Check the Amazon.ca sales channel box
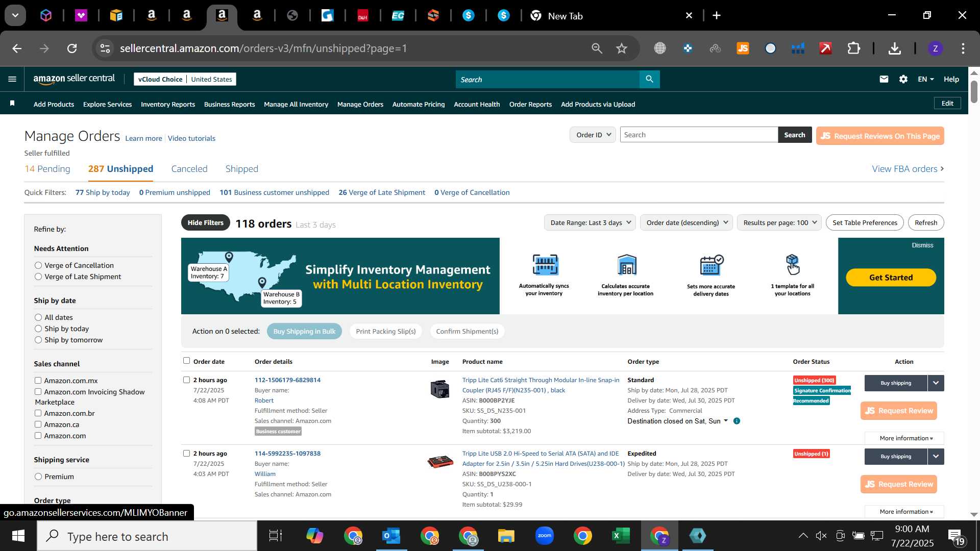The width and height of the screenshot is (980, 551). tap(38, 424)
